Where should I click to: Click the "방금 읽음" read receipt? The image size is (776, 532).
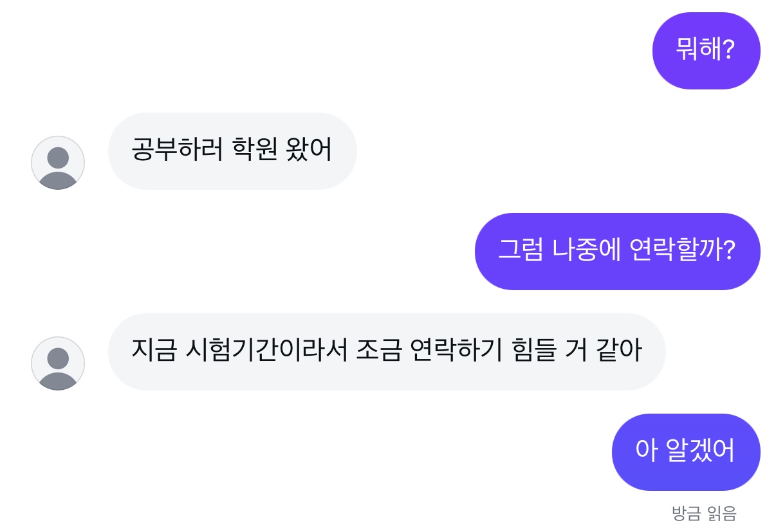pyautogui.click(x=704, y=513)
